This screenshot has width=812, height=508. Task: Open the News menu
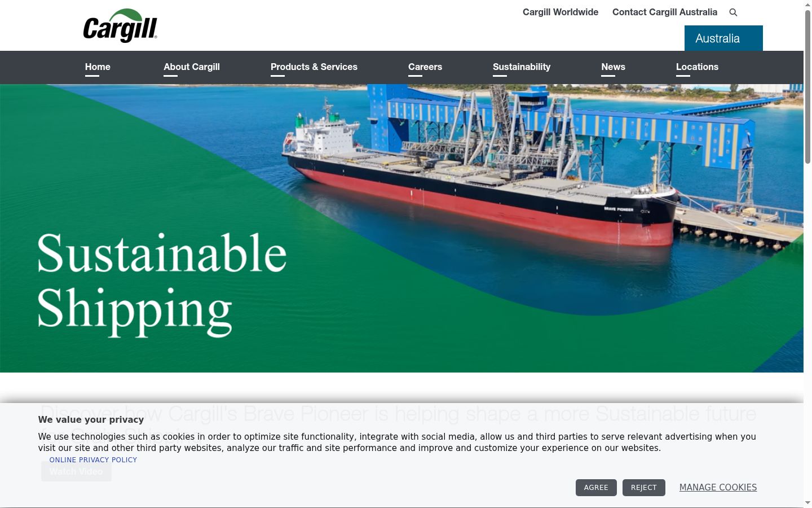(613, 67)
